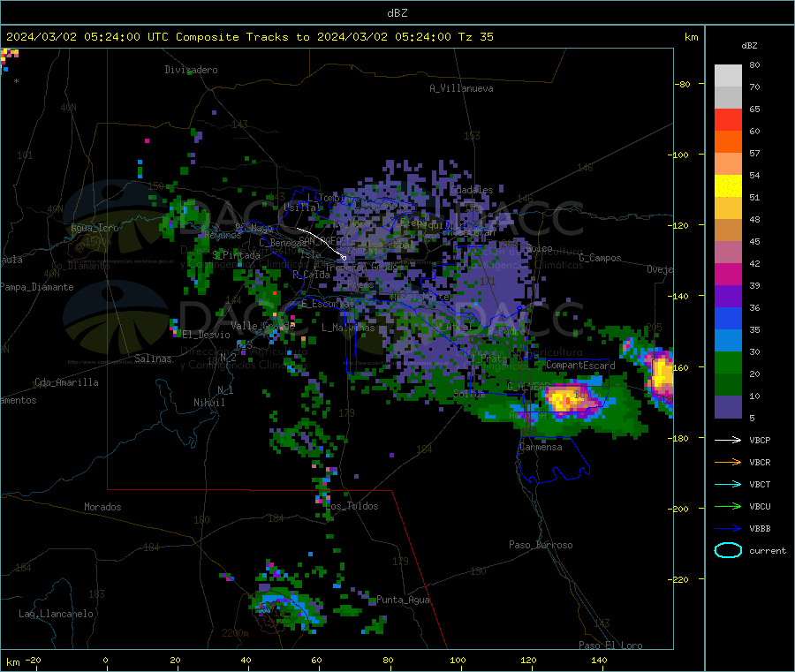Image resolution: width=795 pixels, height=672 pixels.
Task: Click the 'VBCP' legend label
Action: tap(760, 440)
